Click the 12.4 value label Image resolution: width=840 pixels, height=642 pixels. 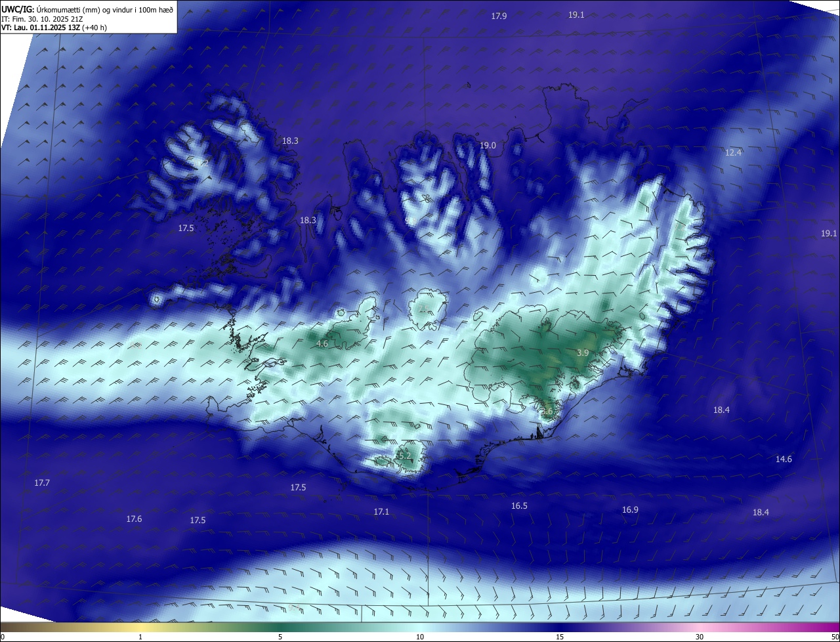[733, 153]
